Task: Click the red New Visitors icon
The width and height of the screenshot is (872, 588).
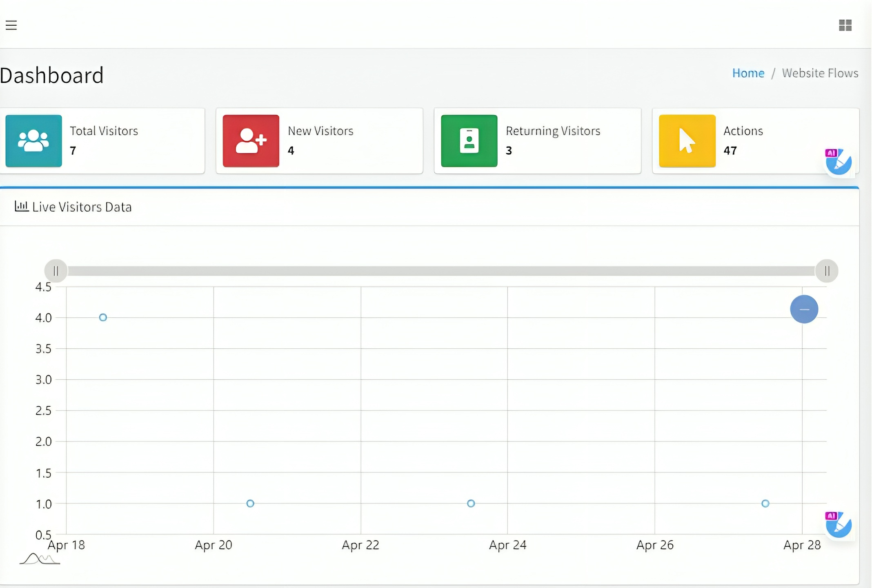Action: click(251, 141)
